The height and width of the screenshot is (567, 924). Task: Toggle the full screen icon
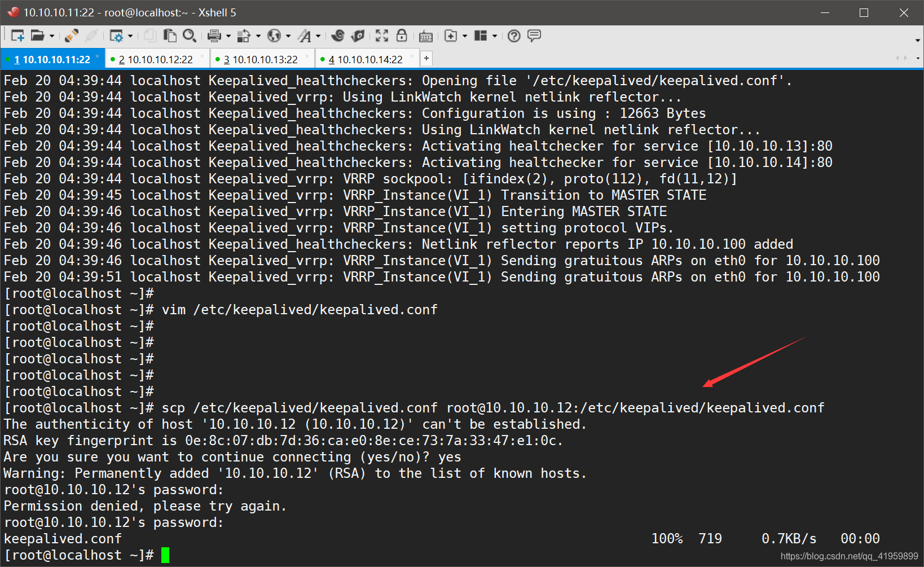point(382,36)
